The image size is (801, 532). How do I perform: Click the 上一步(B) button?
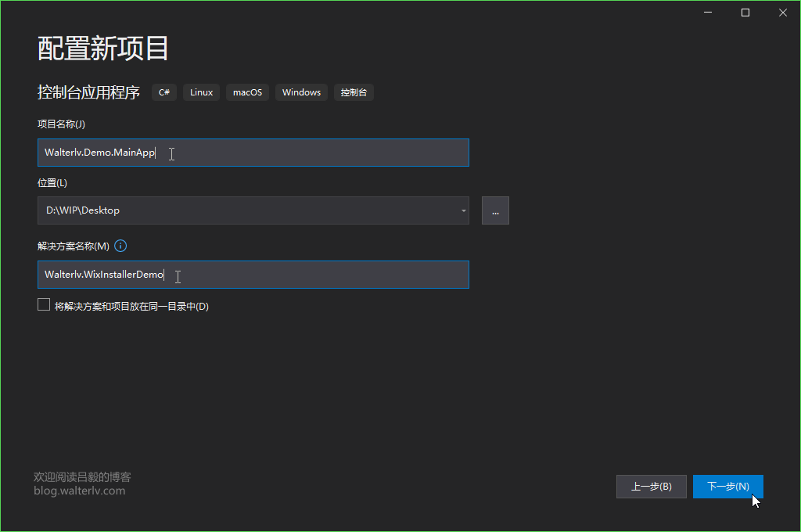651,486
